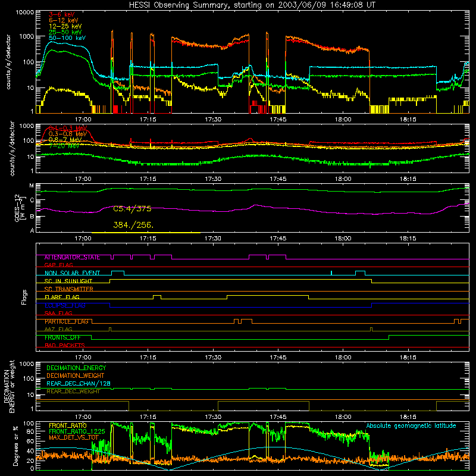This screenshot has height=476, width=476.
Task: Click the C5.4/375 flare annotation
Action: [x=132, y=209]
